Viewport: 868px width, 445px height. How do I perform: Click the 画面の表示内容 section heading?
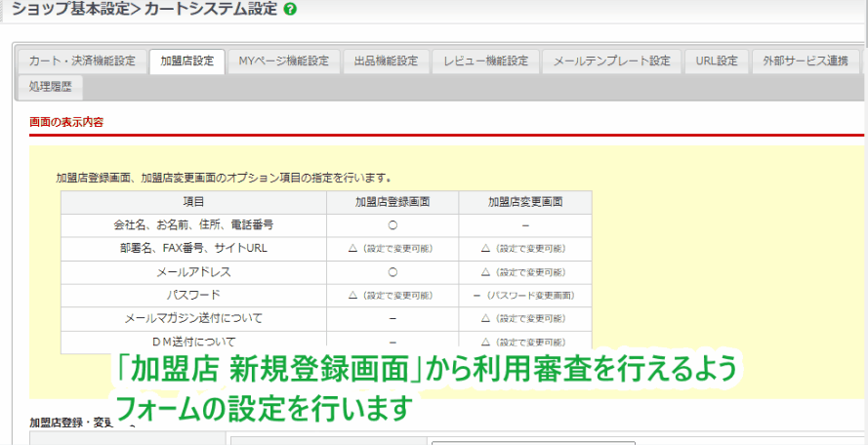[66, 122]
